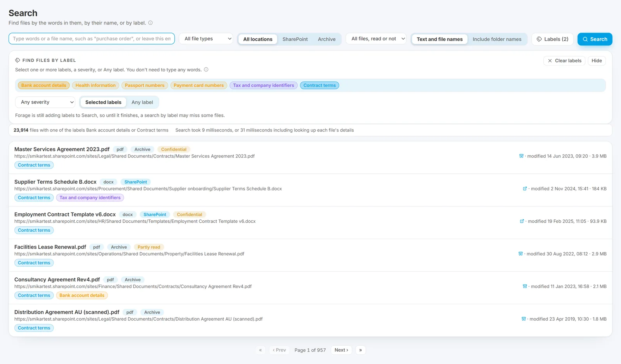Toggle the Health information label chip

click(95, 85)
